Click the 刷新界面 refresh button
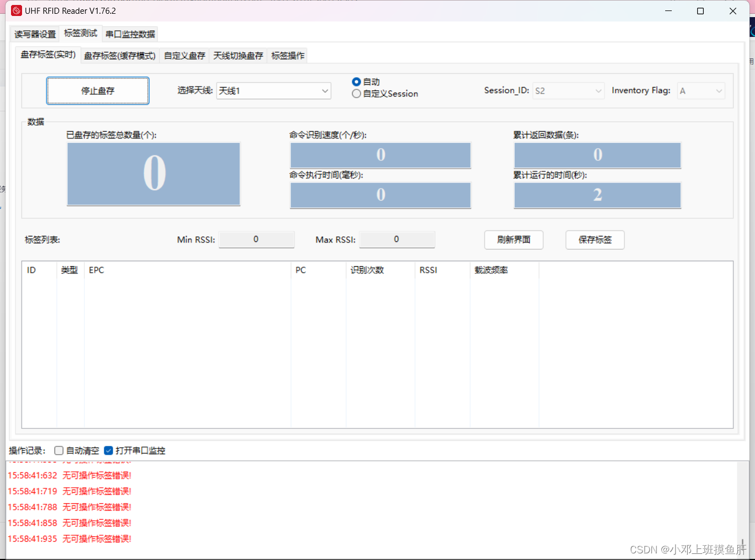This screenshot has width=755, height=560. click(514, 240)
